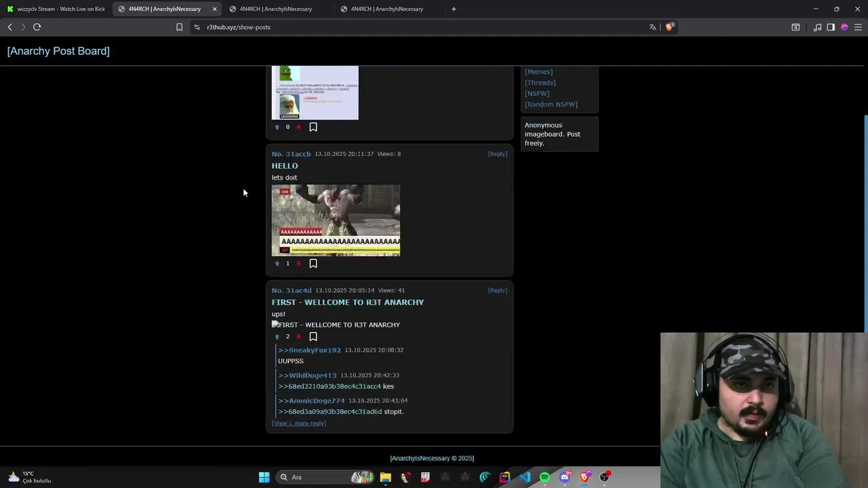Reply to the HELLO post

(498, 154)
